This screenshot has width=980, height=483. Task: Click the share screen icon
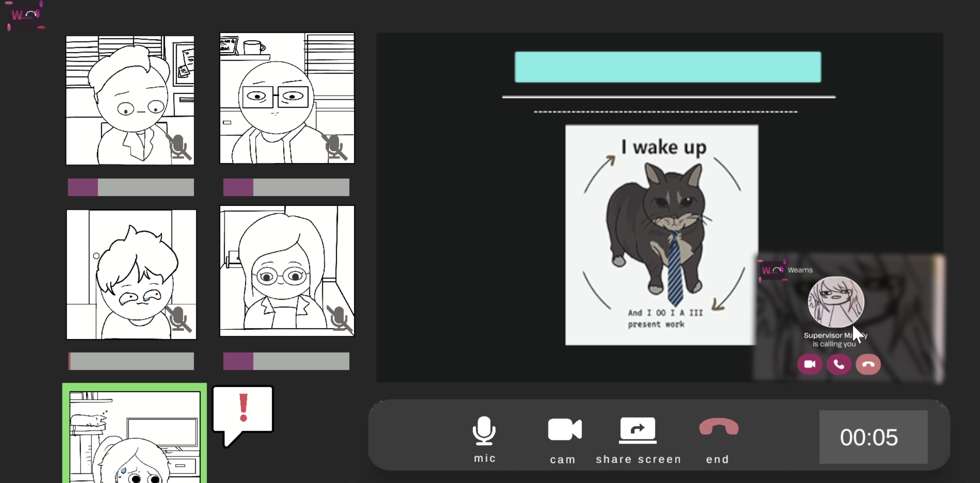tap(638, 430)
